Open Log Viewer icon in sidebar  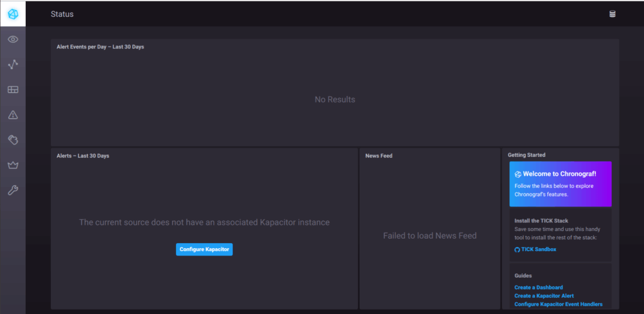13,140
